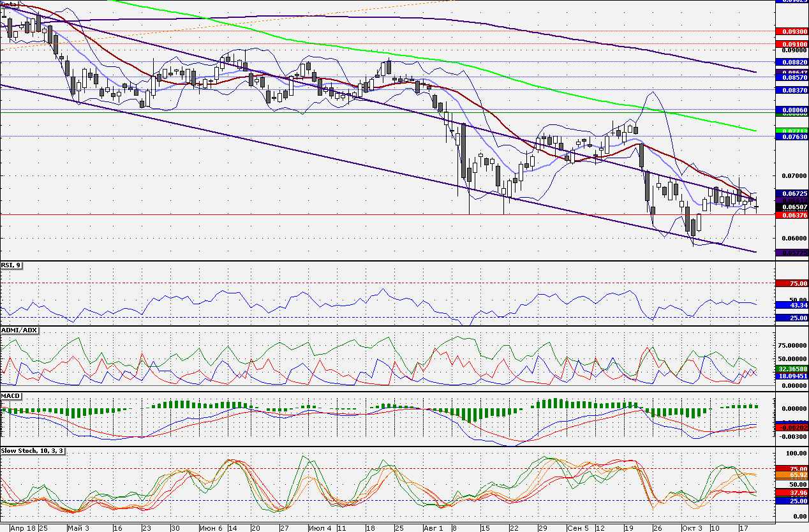Click the blue 0.08820 price label
Viewport: 809px width, 532px height.
(x=792, y=62)
